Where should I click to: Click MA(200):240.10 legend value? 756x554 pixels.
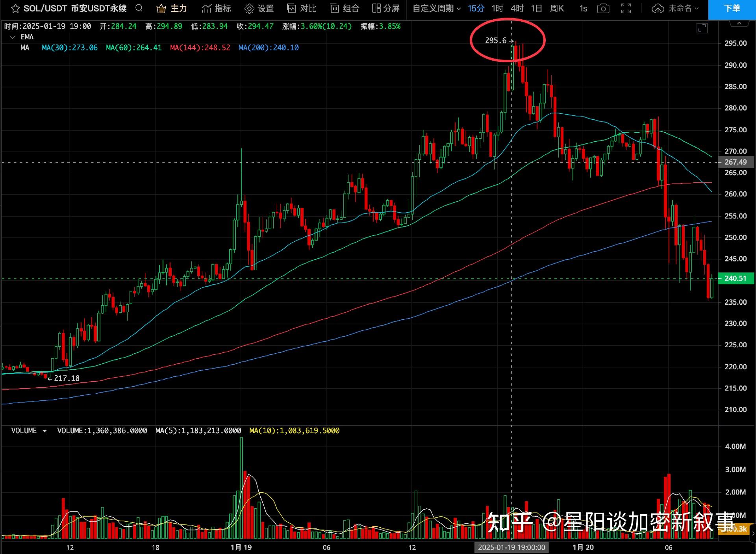[x=269, y=48]
